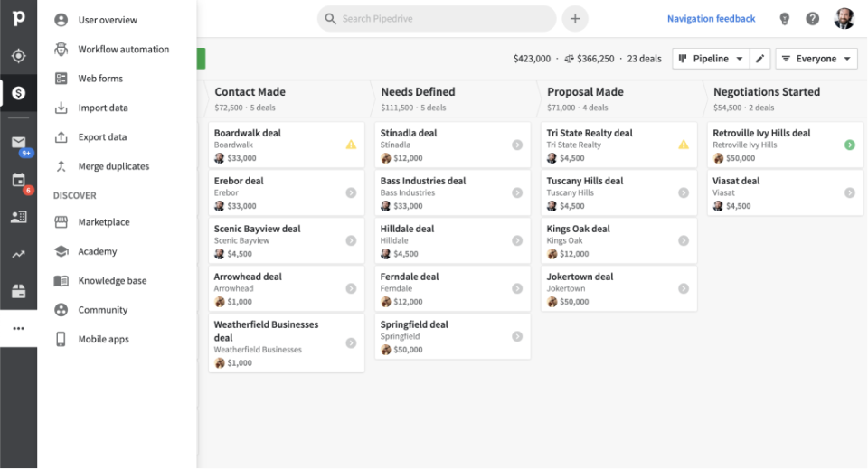Screen dimensions: 868x469
Task: Open the Insights chart icon
Action: tap(18, 254)
